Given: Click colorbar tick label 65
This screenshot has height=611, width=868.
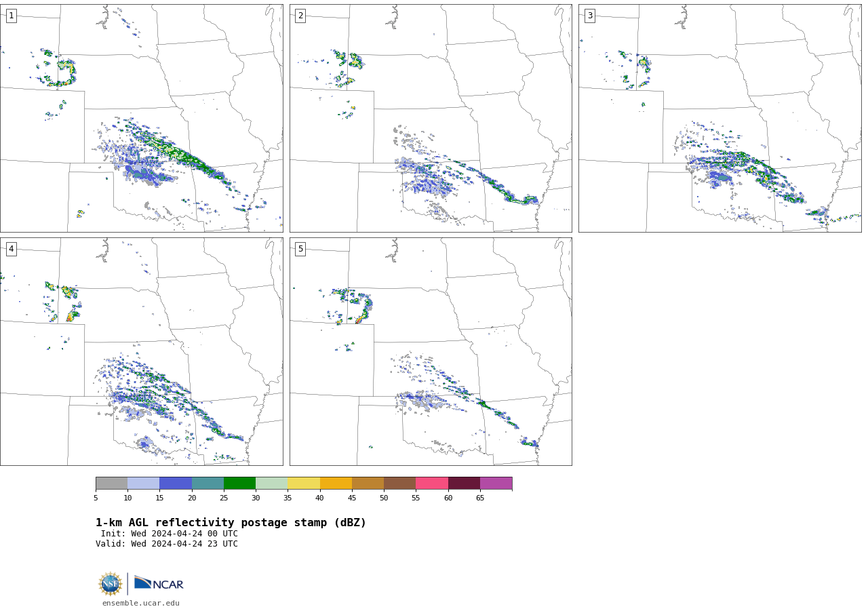Looking at the screenshot, I should (480, 498).
